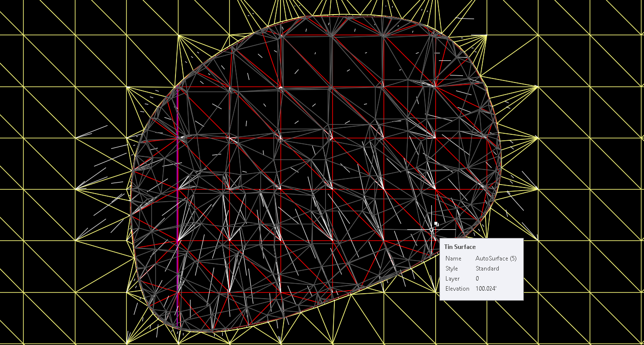Image resolution: width=644 pixels, height=345 pixels.
Task: Click the Tin Surface tooltip title
Action: click(x=459, y=246)
